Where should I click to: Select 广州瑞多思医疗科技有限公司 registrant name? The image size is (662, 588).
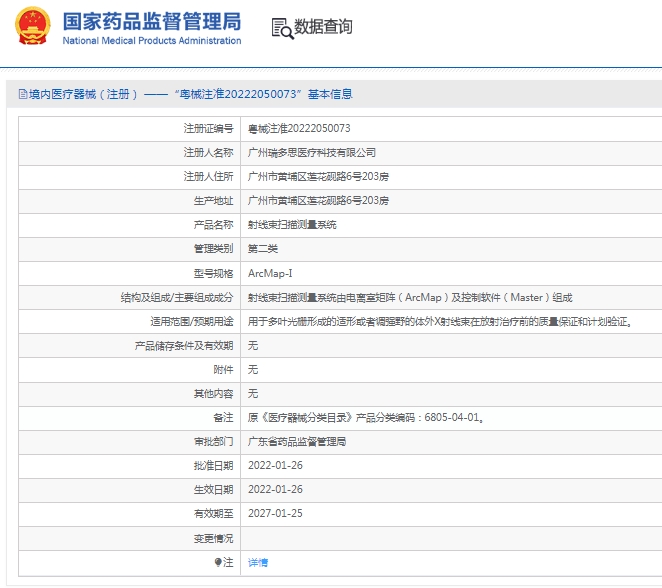312,152
